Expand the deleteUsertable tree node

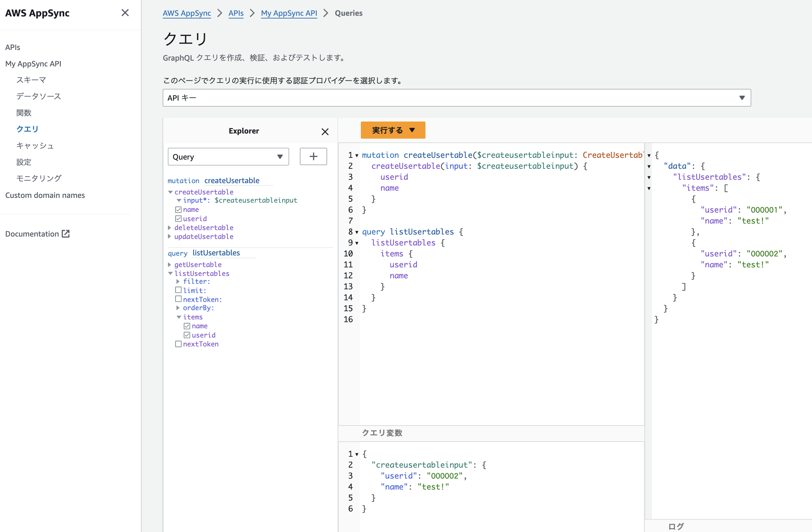click(x=170, y=228)
